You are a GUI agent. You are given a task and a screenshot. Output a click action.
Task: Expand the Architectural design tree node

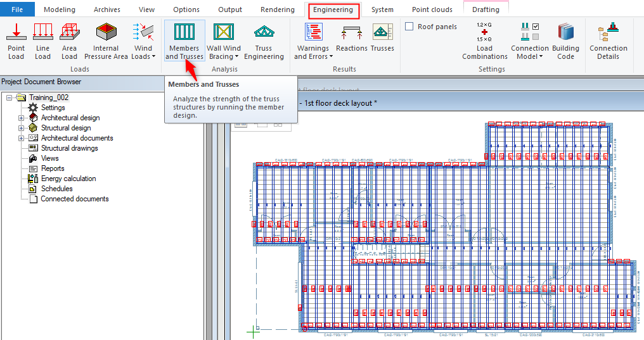pyautogui.click(x=21, y=118)
